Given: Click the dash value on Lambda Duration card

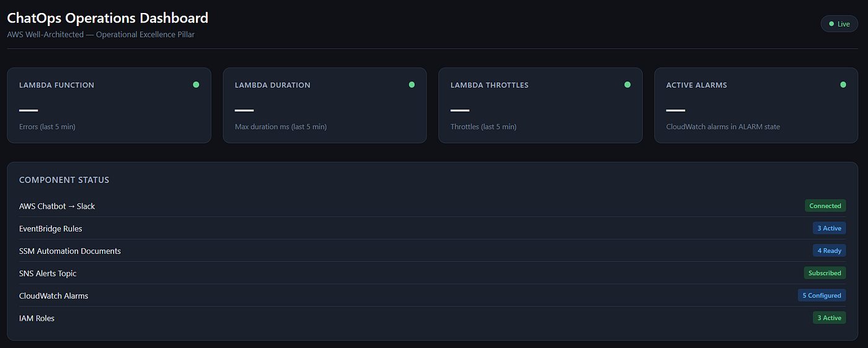Looking at the screenshot, I should click(x=244, y=110).
